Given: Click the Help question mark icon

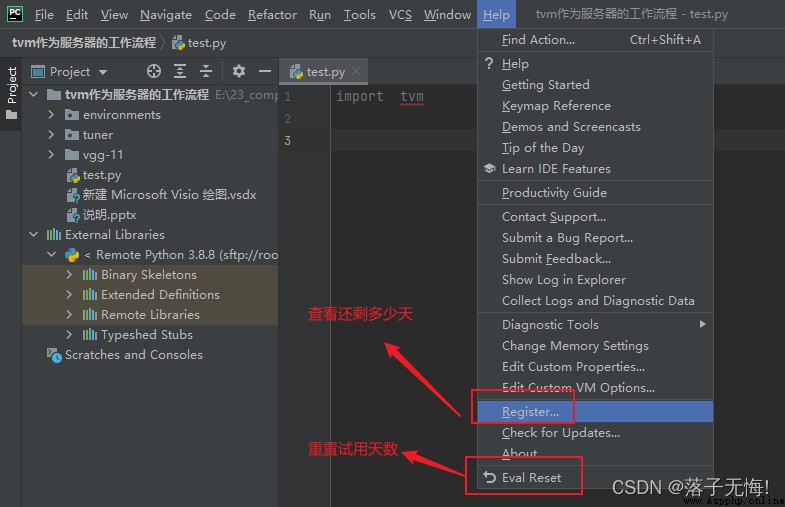Looking at the screenshot, I should click(x=489, y=64).
